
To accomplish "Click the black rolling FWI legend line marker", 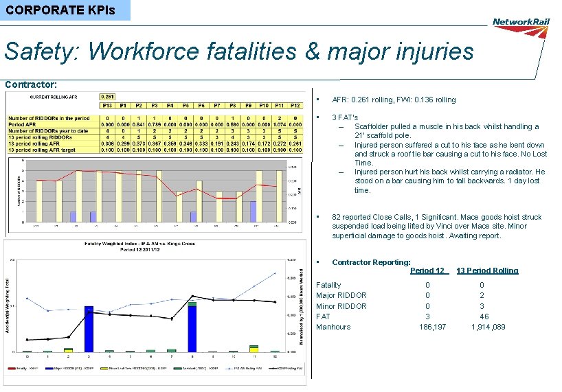I will tap(273, 369).
